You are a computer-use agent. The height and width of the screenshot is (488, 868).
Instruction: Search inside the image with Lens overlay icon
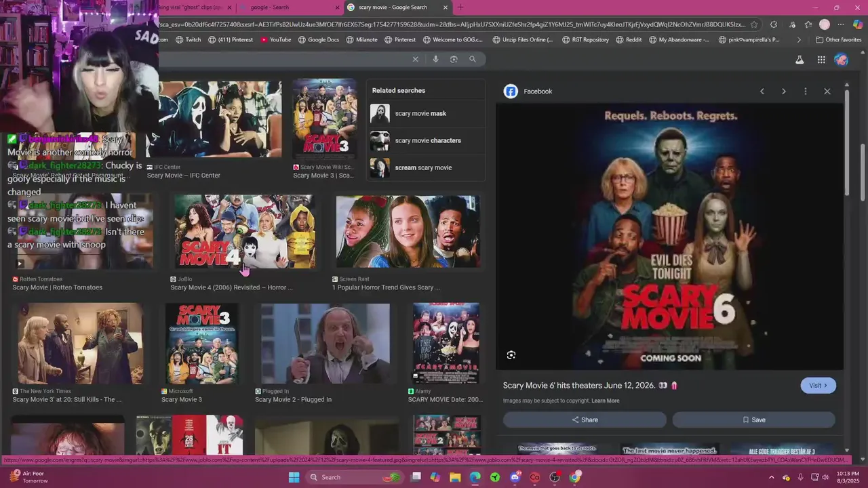(x=511, y=355)
